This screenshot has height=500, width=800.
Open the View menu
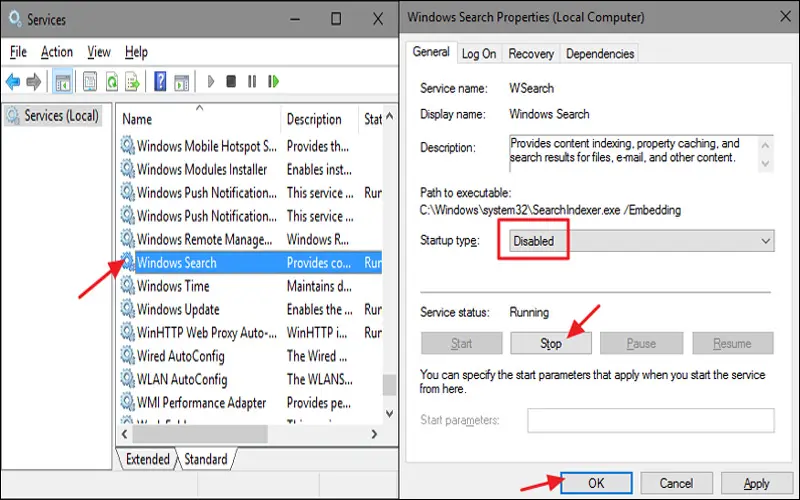[x=98, y=52]
